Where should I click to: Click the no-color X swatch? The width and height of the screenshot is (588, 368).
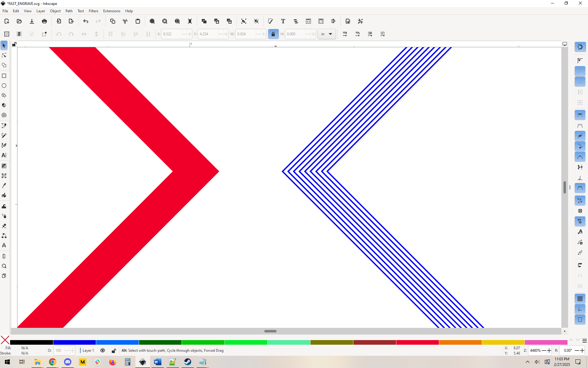[5, 340]
